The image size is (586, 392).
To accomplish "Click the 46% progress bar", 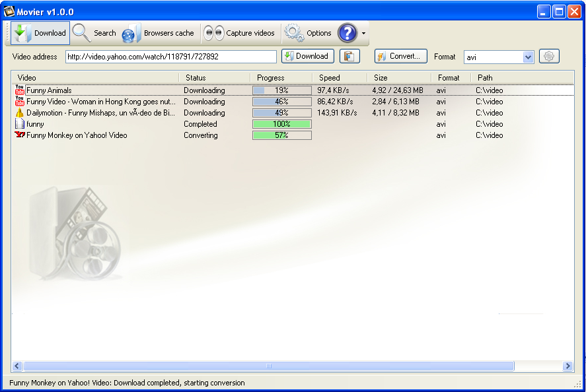I will (282, 102).
